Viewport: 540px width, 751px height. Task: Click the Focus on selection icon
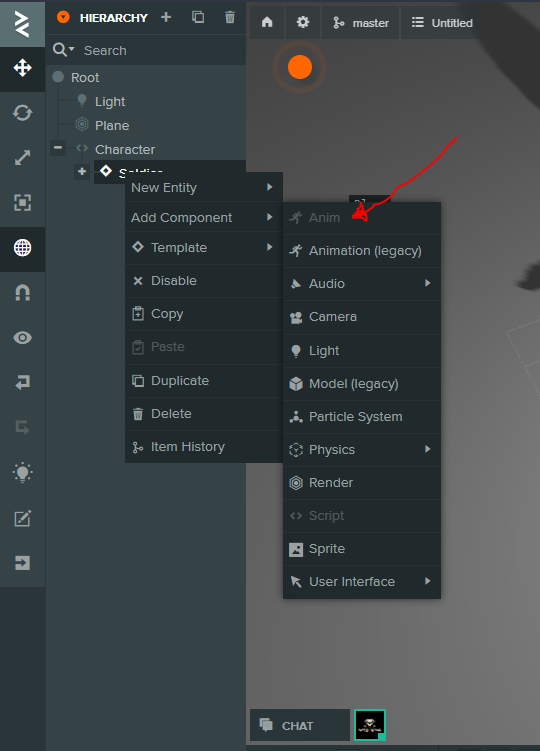23,203
